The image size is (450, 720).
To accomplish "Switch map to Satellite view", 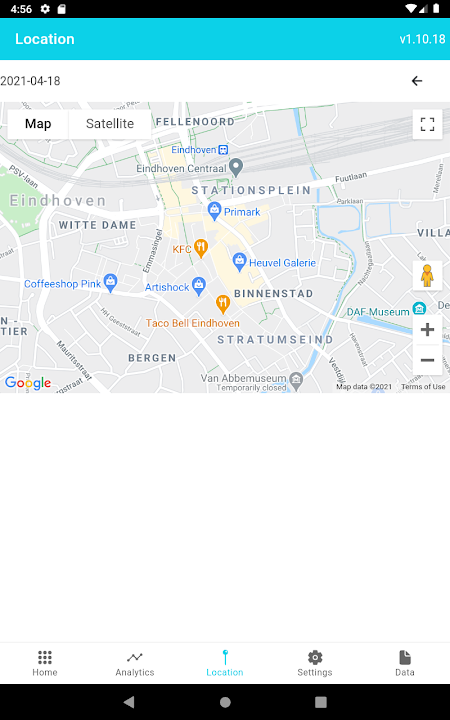I will (110, 124).
